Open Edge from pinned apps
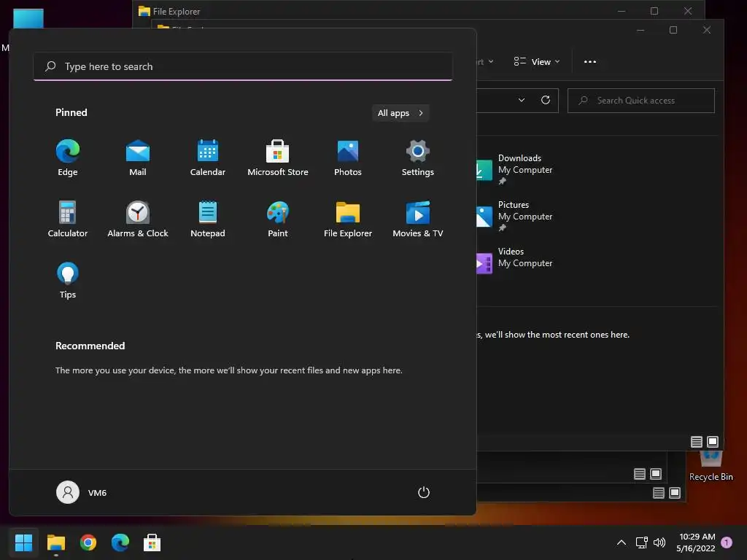Screen dimensions: 747x560 68,157
